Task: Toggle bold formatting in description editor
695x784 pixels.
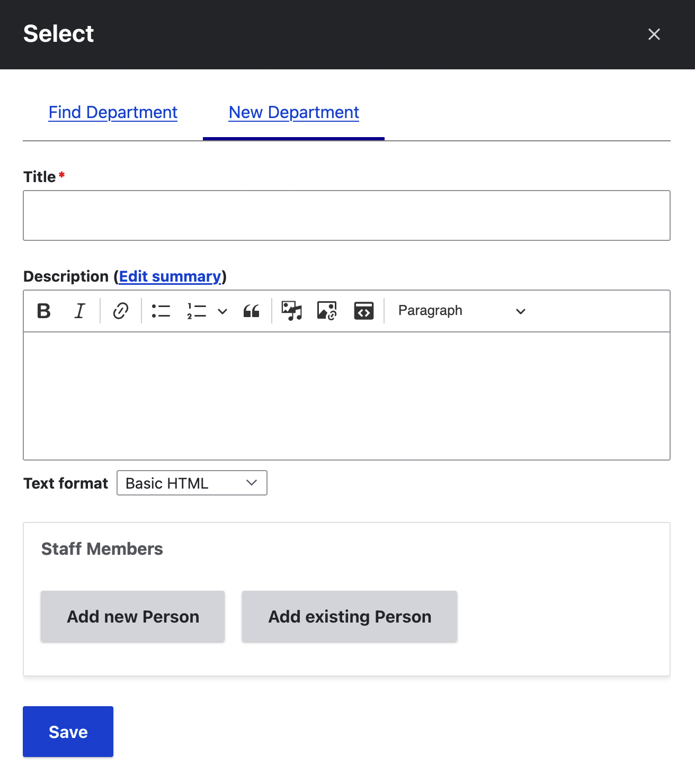Action: 44,311
